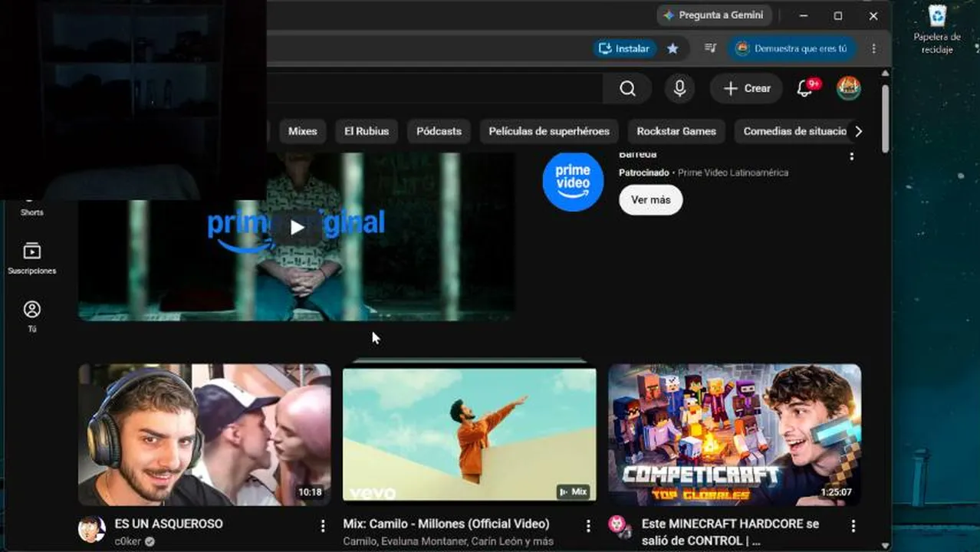Go to Suscripciones in the sidebar
Image resolution: width=980 pixels, height=552 pixels.
(31, 258)
